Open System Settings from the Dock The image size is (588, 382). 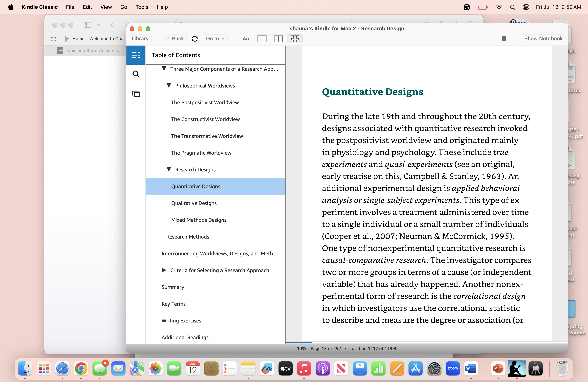click(x=434, y=368)
